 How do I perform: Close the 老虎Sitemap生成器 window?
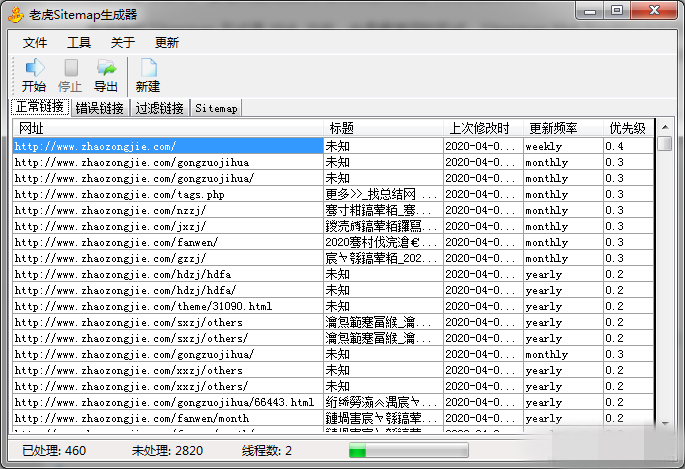(x=654, y=10)
